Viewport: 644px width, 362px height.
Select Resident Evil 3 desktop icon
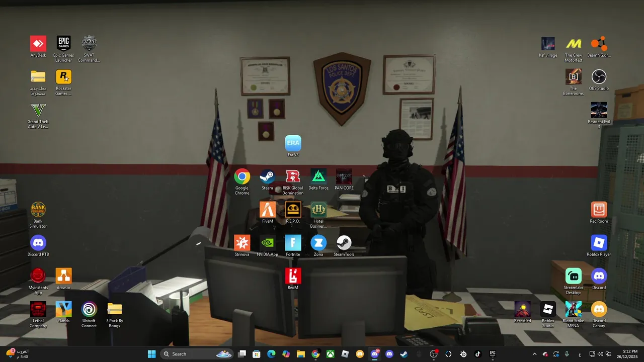(599, 115)
